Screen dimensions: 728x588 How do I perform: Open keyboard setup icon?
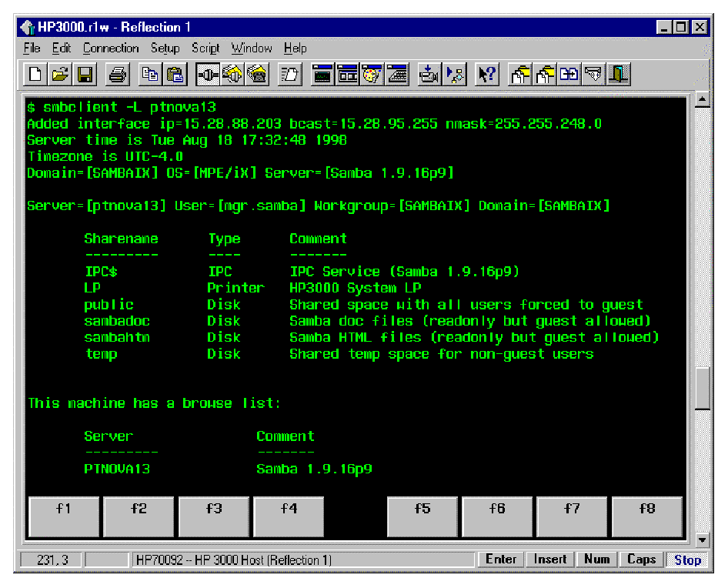397,75
